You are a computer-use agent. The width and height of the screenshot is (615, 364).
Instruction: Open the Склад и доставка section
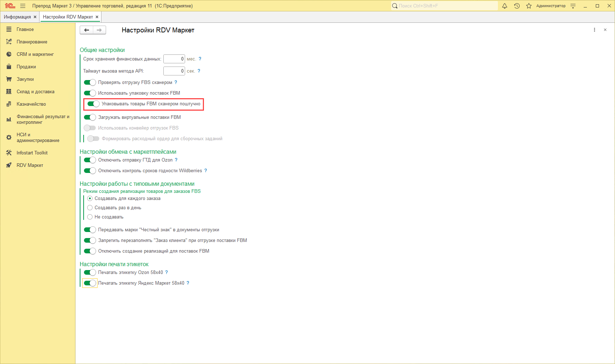[x=36, y=91]
